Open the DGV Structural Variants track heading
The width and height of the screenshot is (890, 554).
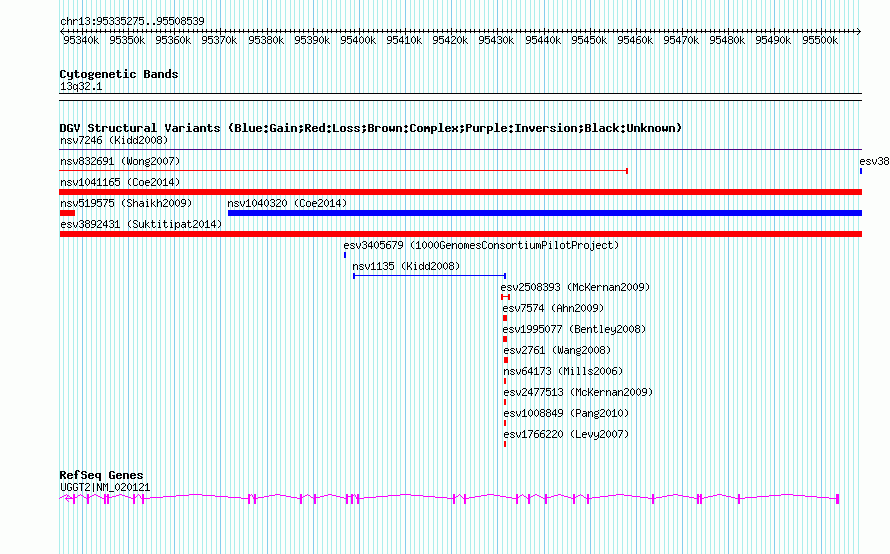click(x=371, y=128)
